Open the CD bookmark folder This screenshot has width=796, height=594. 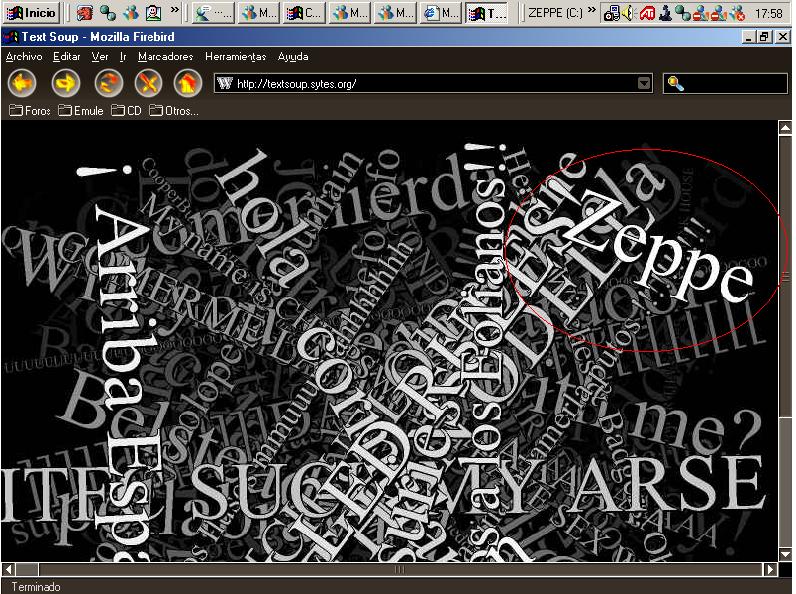coord(126,111)
